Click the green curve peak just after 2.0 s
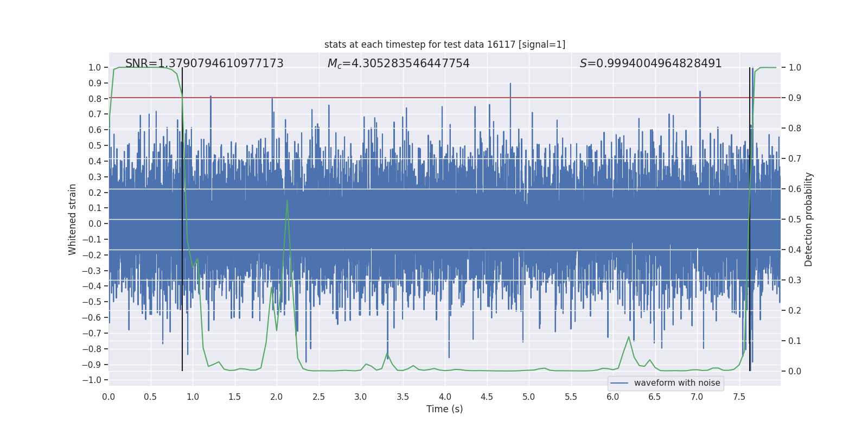 [287, 201]
